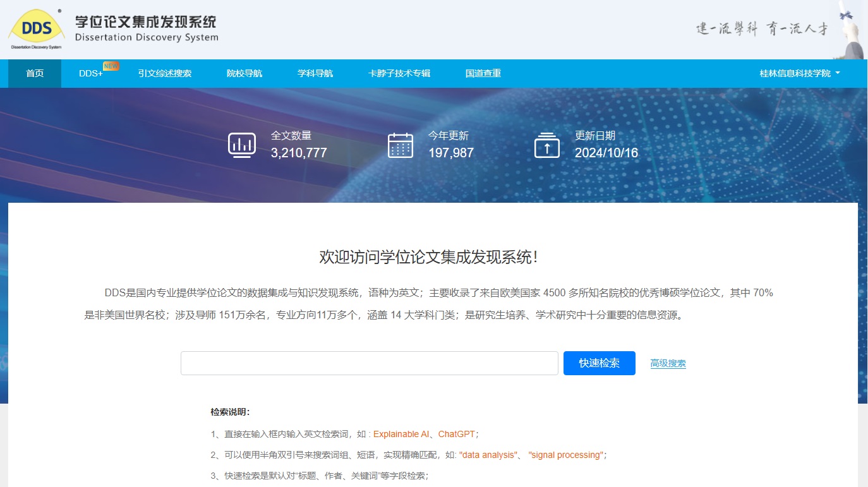Select 卡脖子技术专辑 from the navigation
This screenshot has height=487, width=868.
point(399,73)
